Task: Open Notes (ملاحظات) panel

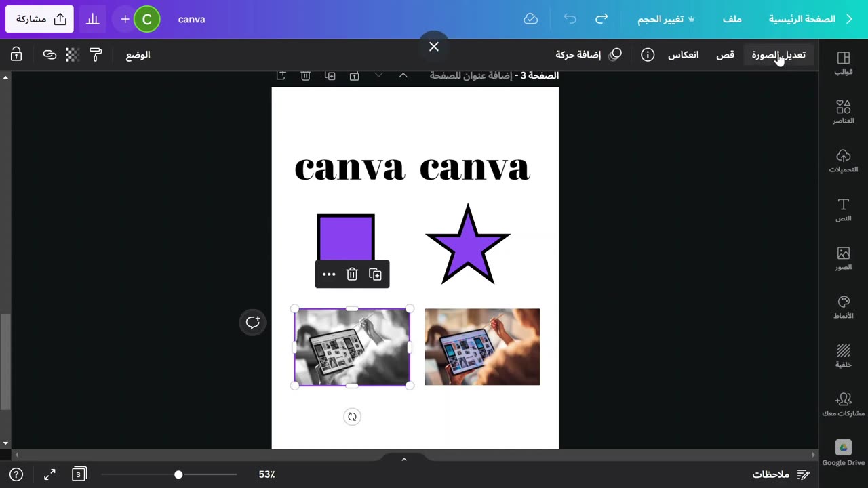Action: click(x=781, y=474)
